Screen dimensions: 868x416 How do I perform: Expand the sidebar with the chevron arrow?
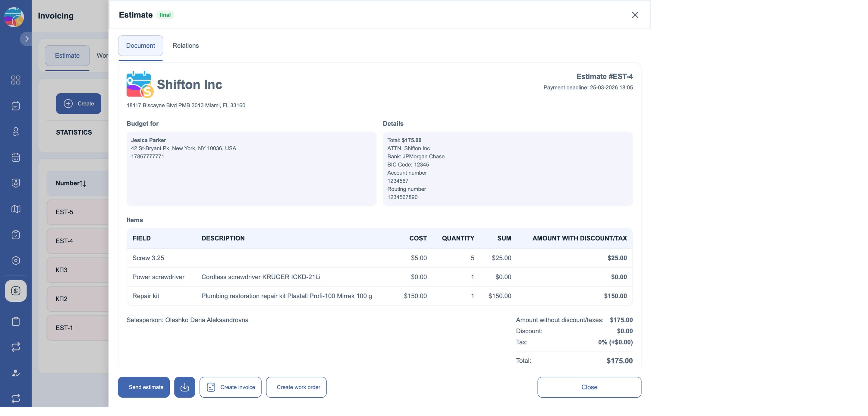[x=26, y=39]
